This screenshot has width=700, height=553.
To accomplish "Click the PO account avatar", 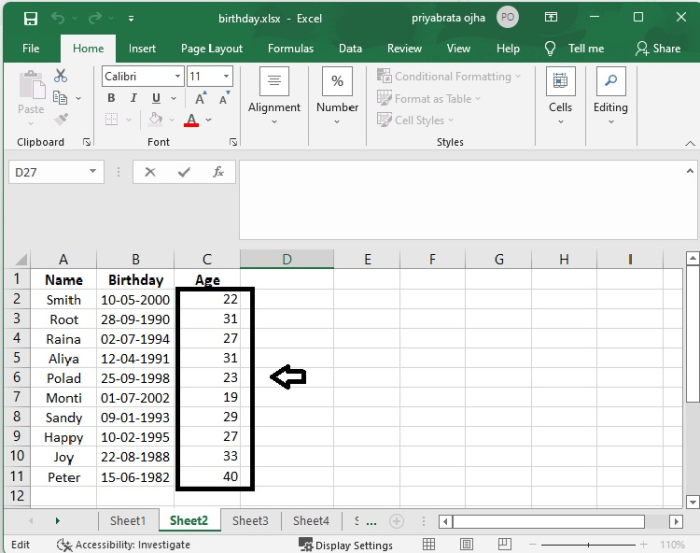I will 507,18.
